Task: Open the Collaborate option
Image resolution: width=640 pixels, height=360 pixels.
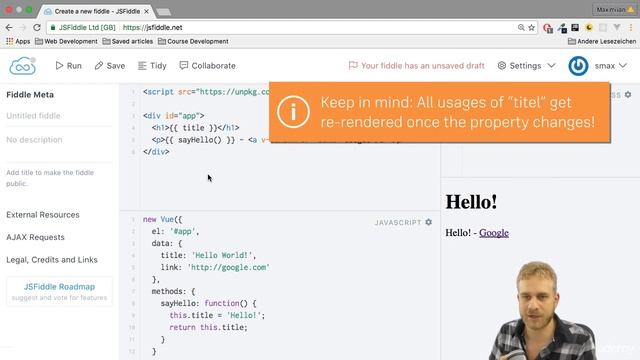Action: pyautogui.click(x=207, y=66)
